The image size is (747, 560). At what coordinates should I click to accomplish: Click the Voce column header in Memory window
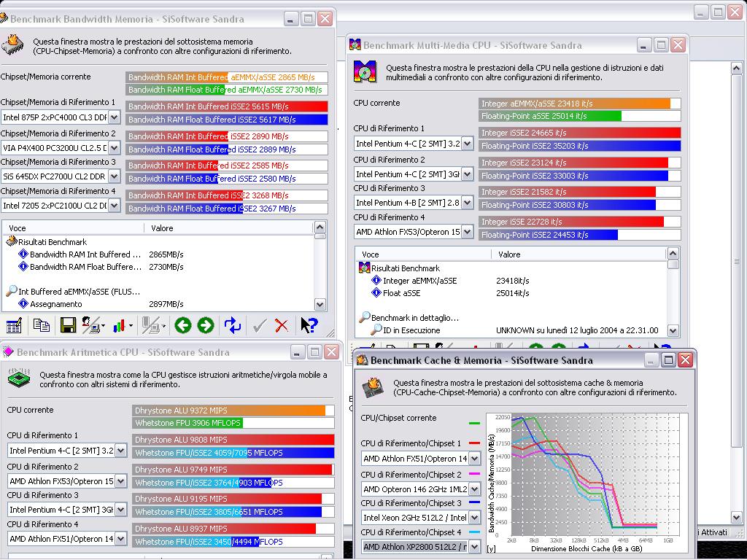click(x=74, y=228)
